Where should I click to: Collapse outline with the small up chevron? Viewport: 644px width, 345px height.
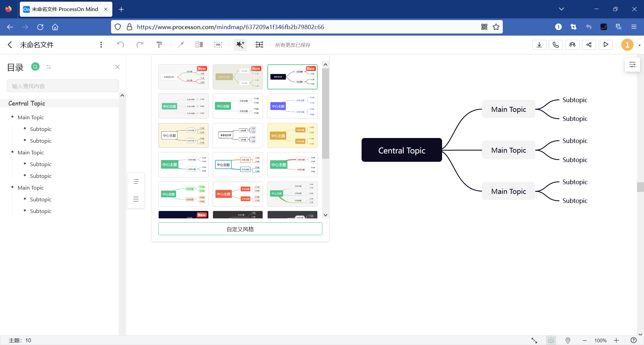[x=122, y=95]
